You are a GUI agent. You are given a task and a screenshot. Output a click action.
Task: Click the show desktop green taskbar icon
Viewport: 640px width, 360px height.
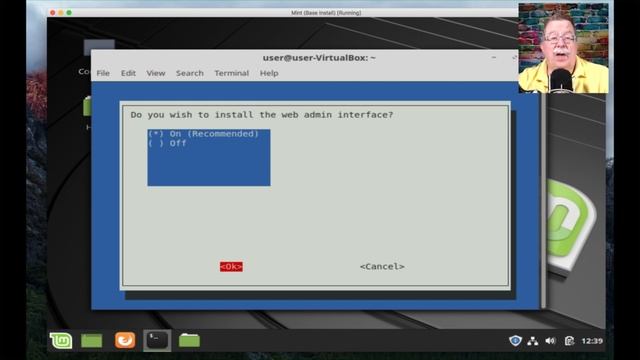(x=91, y=340)
